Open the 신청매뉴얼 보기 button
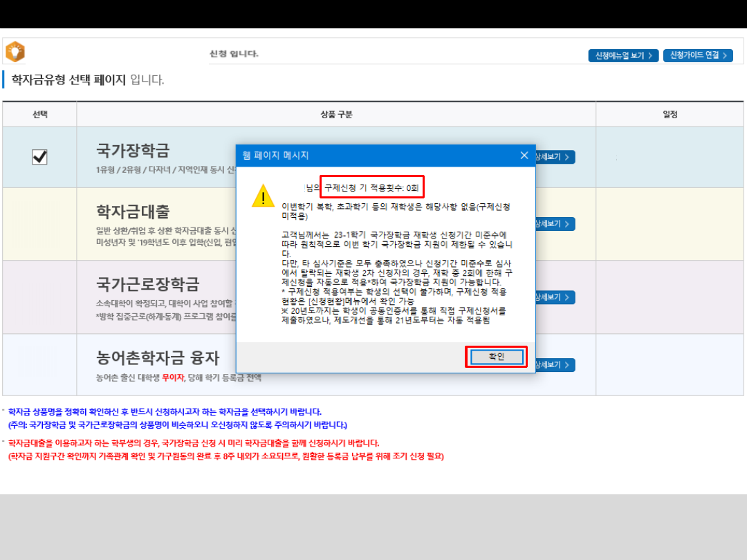Image resolution: width=747 pixels, height=560 pixels. coord(622,55)
